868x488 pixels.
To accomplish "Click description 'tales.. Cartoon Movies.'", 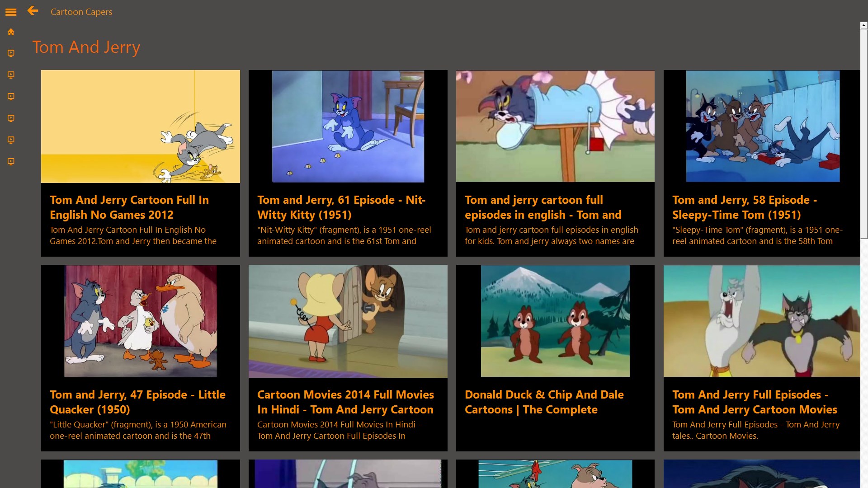I will coord(715,436).
